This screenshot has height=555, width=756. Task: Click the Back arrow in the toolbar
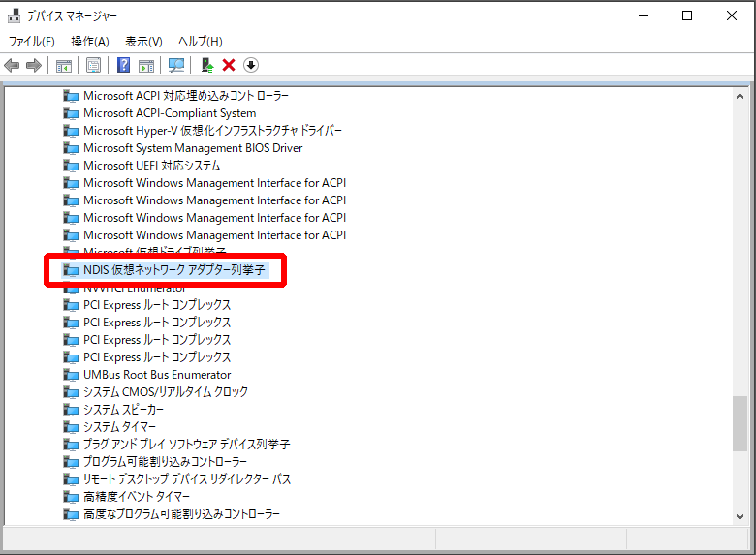[12, 65]
